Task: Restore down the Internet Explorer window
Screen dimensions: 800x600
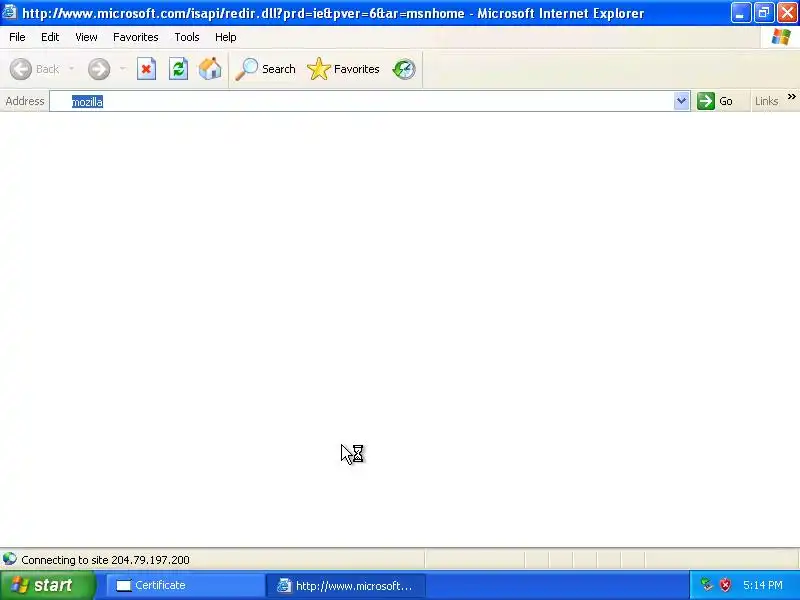Action: click(764, 13)
